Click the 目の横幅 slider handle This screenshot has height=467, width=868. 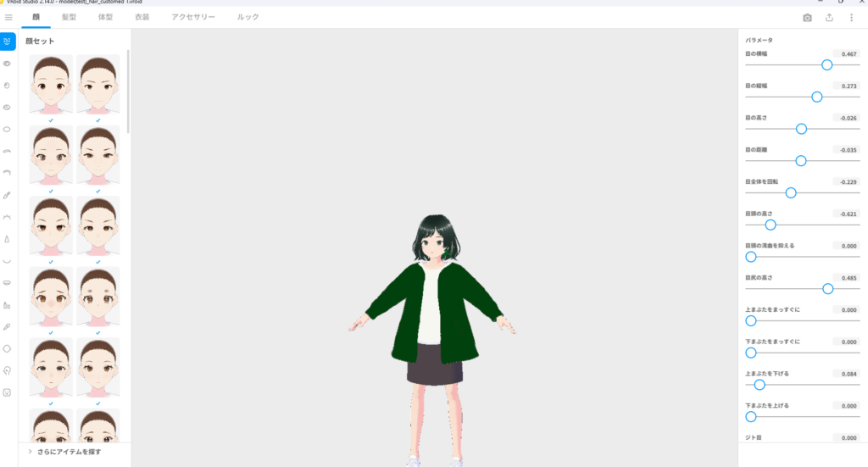point(826,64)
